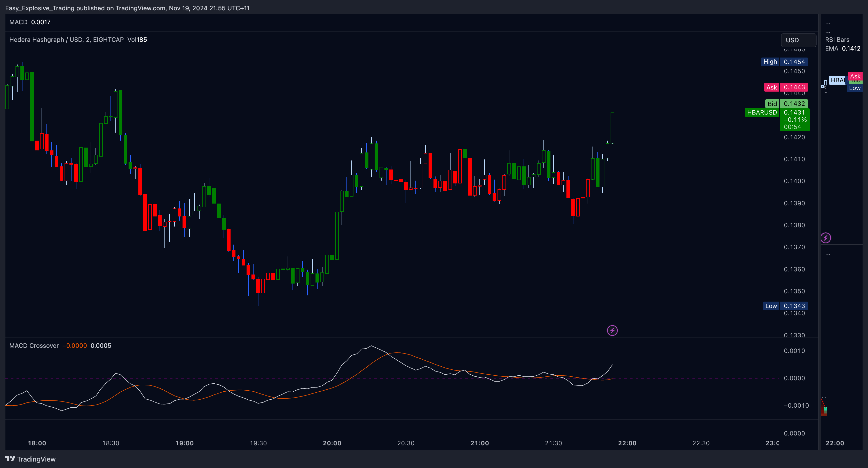Click the ellipsis at the top of the right pane
The height and width of the screenshot is (468, 868).
(828, 23)
